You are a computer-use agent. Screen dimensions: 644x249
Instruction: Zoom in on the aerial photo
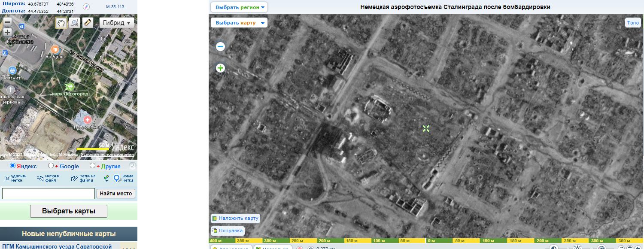coord(220,68)
